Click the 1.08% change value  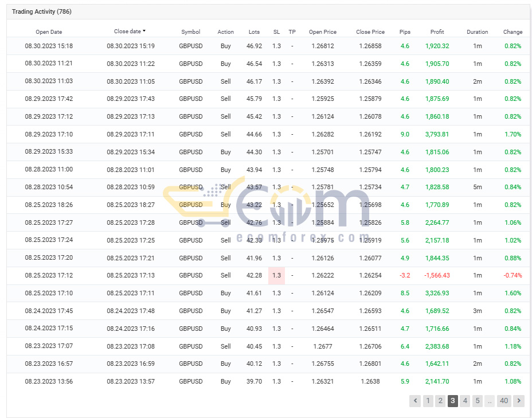click(513, 381)
